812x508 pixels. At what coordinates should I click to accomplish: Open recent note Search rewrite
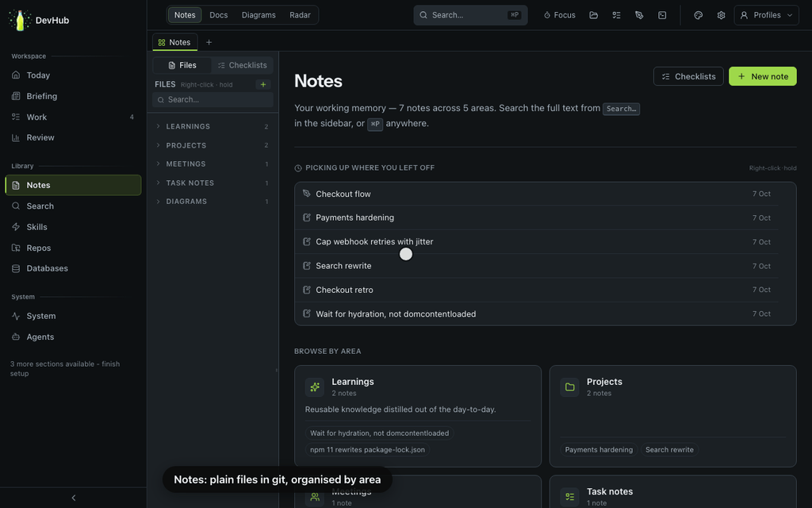(537, 266)
